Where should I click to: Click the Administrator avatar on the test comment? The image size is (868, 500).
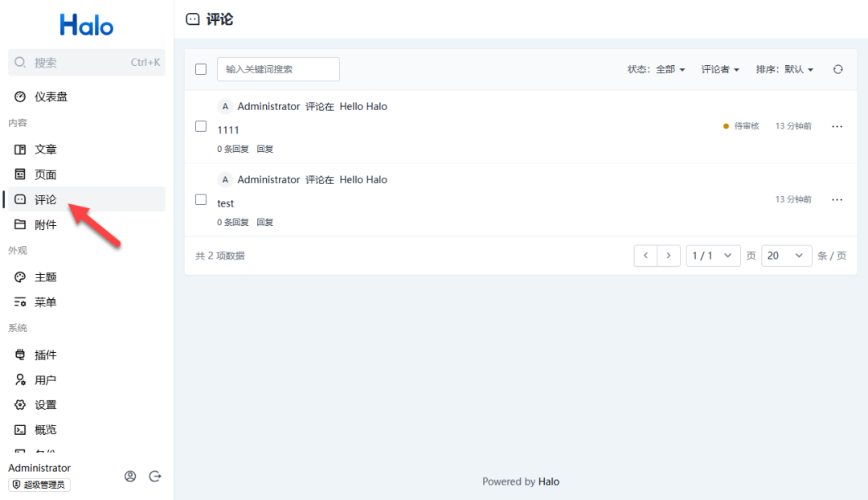point(225,179)
